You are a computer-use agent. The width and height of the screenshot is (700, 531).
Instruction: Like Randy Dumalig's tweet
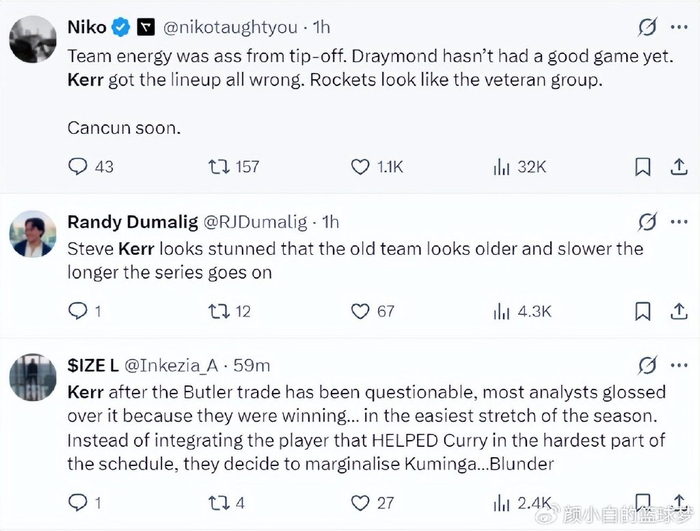tap(361, 311)
